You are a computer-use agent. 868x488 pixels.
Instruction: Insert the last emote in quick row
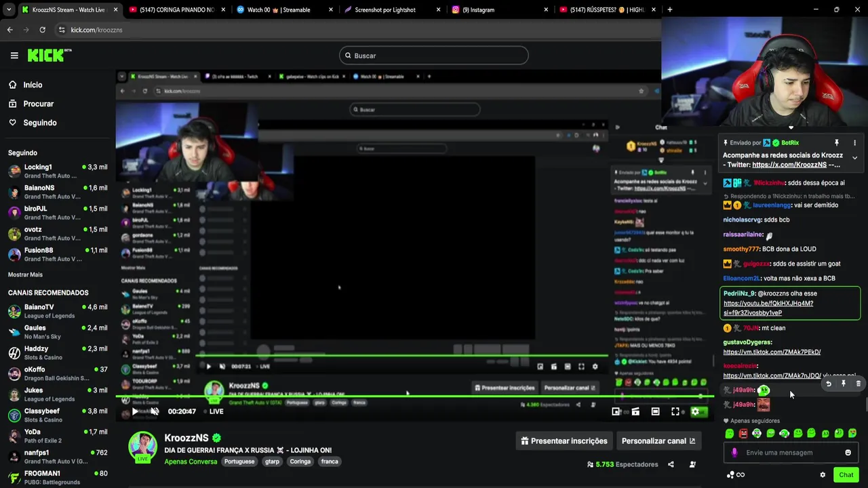click(x=852, y=433)
